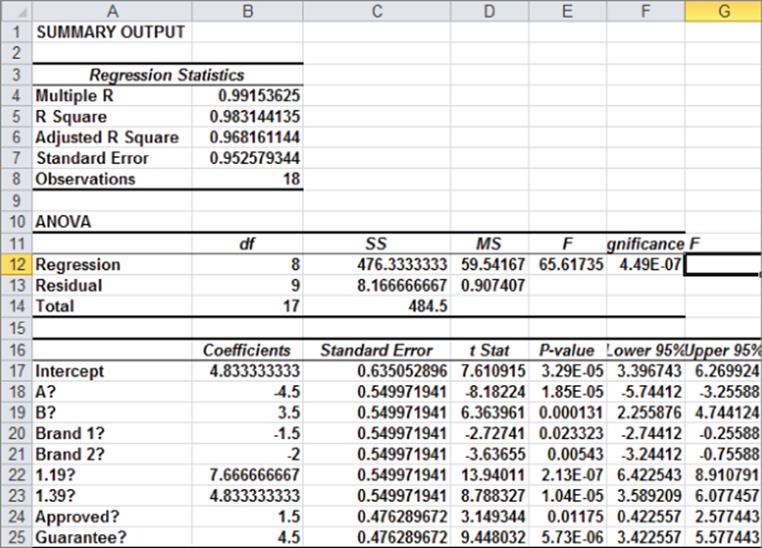
Task: Select column D header
Action: (489, 10)
